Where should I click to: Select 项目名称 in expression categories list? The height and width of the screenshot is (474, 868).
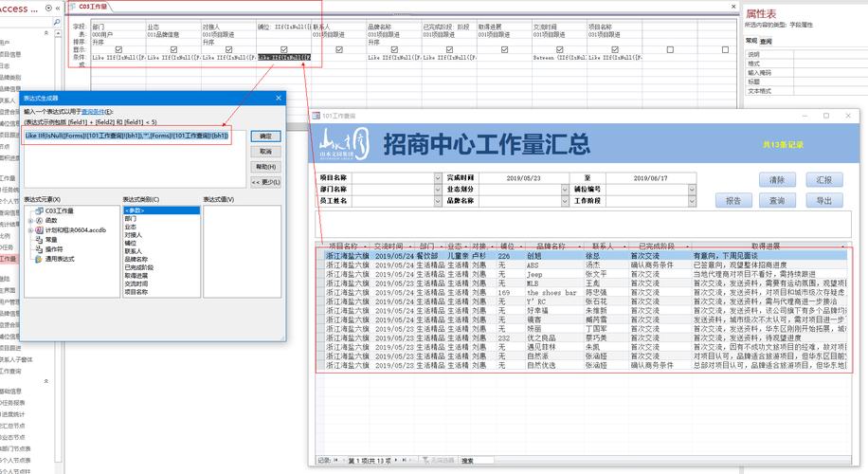[x=161, y=292]
